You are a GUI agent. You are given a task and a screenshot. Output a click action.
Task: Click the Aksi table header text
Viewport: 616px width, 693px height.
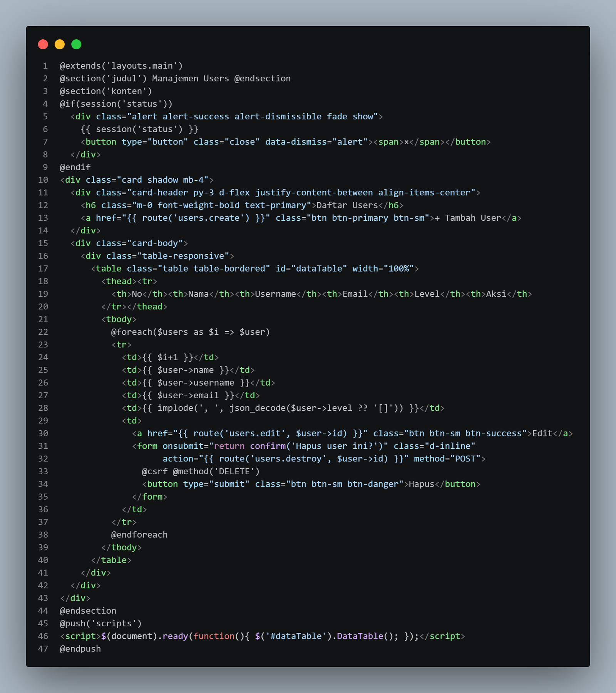click(x=496, y=294)
